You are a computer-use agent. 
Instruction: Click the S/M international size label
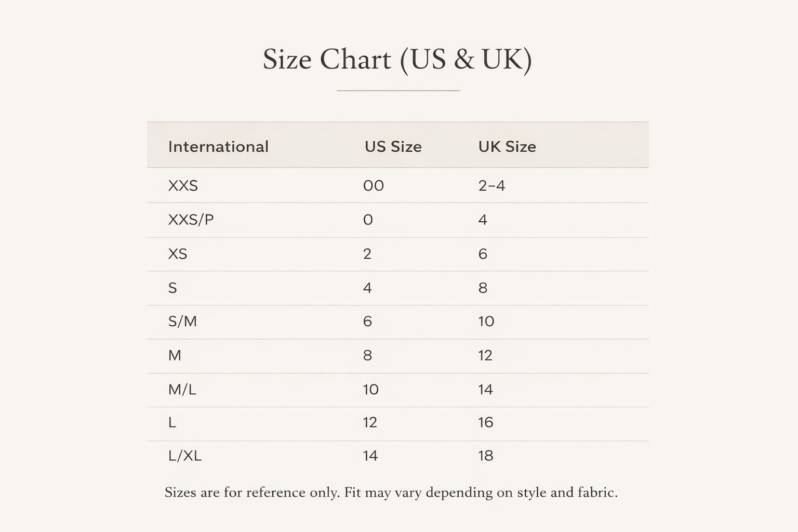(182, 322)
